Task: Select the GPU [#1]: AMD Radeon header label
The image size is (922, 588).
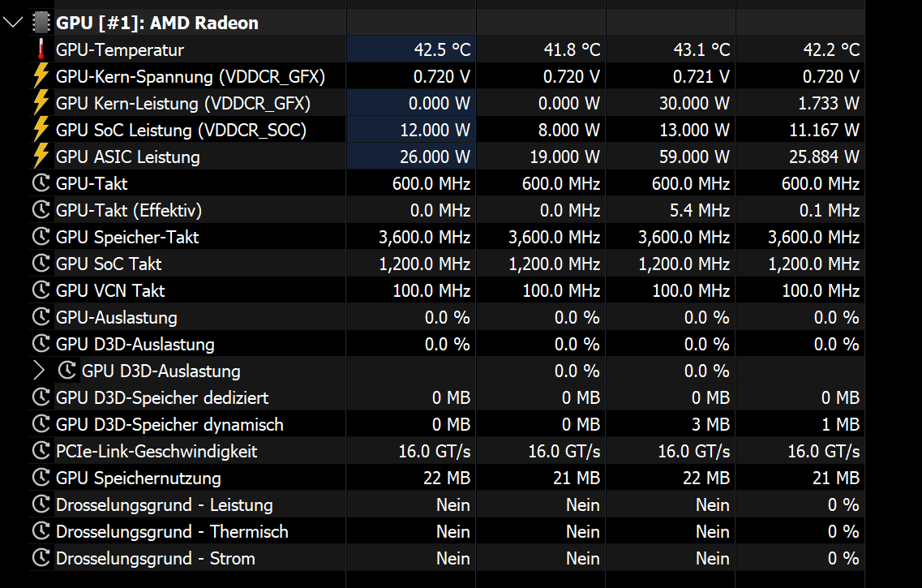Action: click(x=157, y=23)
